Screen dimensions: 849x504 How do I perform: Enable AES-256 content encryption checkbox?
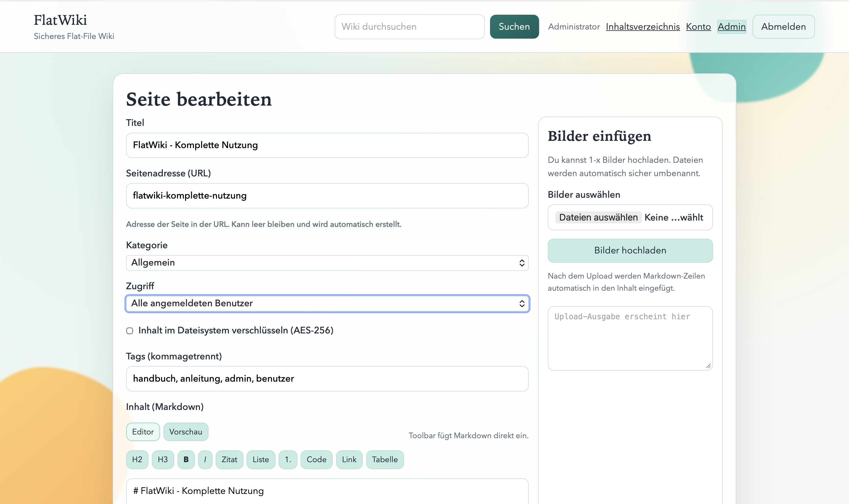129,331
